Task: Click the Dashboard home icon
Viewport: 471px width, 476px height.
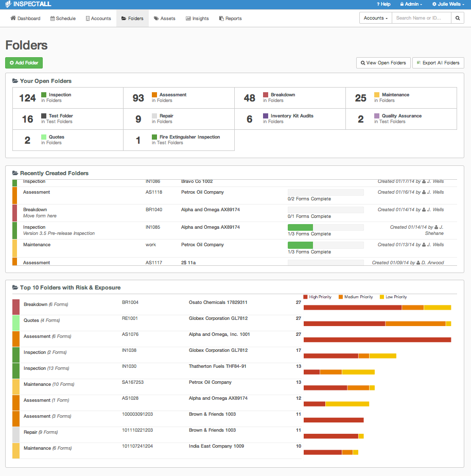Action: (x=13, y=18)
